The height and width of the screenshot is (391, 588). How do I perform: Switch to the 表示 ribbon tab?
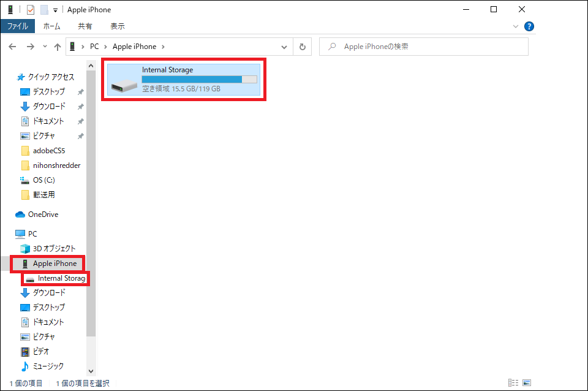point(118,26)
